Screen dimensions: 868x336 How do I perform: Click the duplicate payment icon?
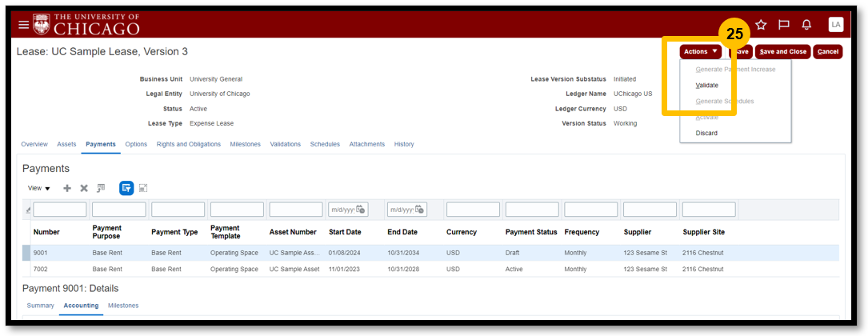(x=101, y=188)
